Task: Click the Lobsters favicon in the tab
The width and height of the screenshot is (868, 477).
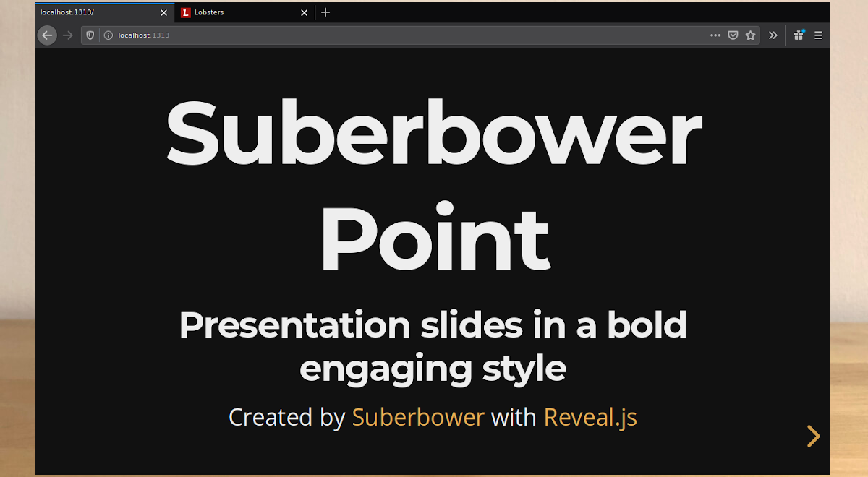Action: pyautogui.click(x=186, y=12)
